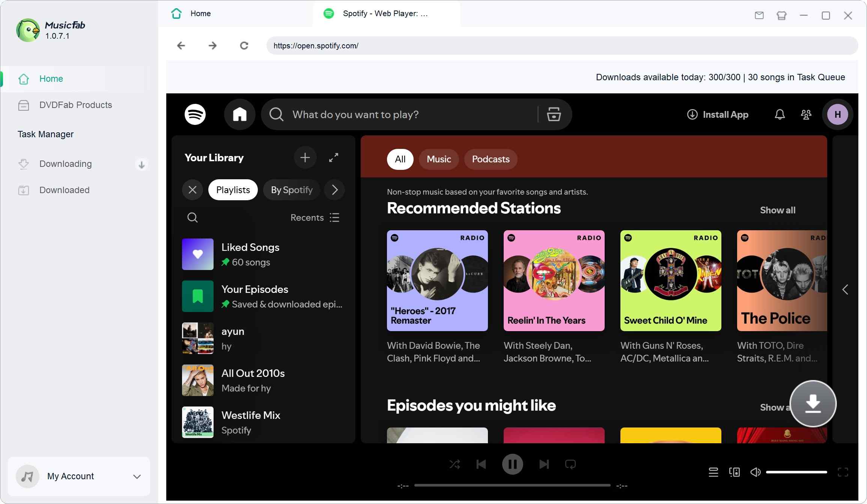Select the By Spotify filter chip
Image resolution: width=867 pixels, height=504 pixels.
coord(292,190)
